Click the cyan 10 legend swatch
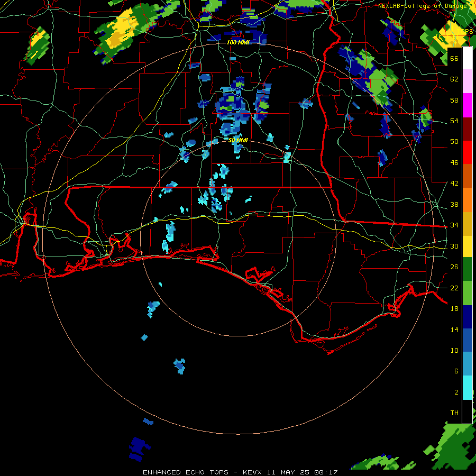This screenshot has width=476, height=476. tap(467, 388)
